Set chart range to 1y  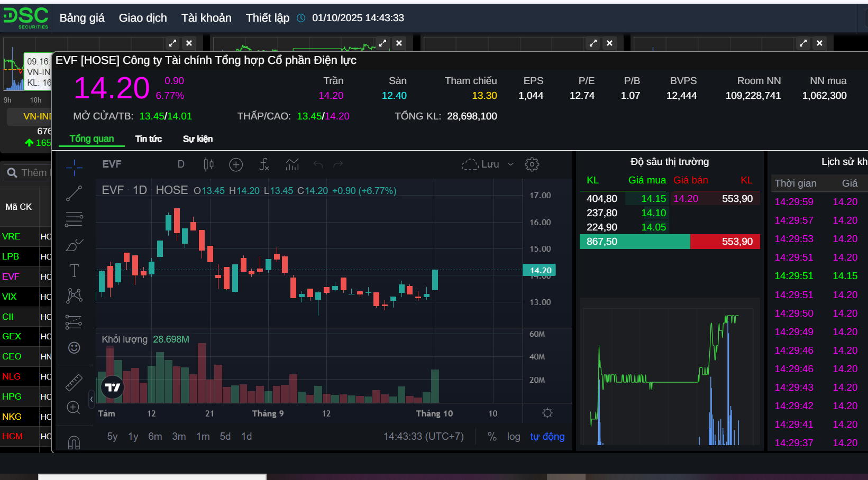[x=133, y=437]
